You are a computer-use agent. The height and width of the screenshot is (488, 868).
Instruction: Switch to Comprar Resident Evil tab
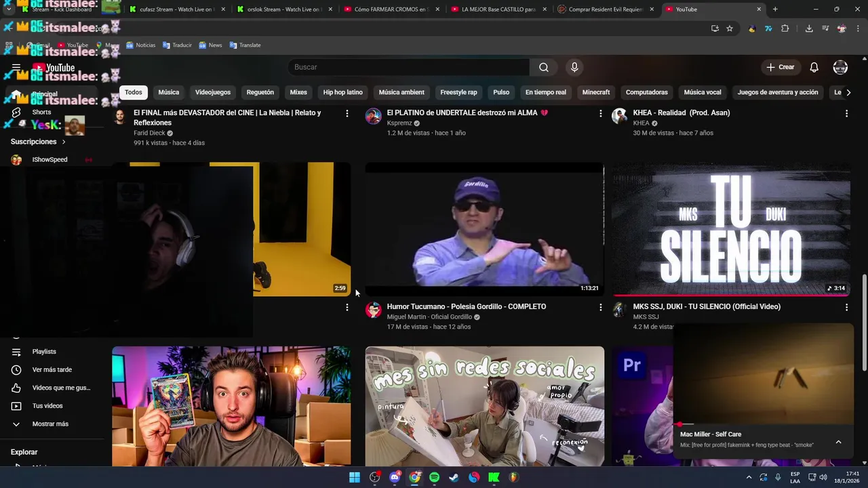pyautogui.click(x=605, y=9)
